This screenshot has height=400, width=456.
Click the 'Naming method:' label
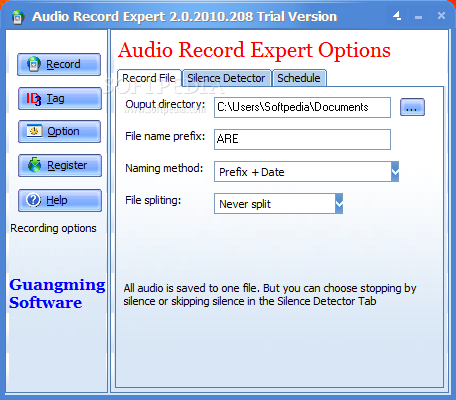pos(164,168)
